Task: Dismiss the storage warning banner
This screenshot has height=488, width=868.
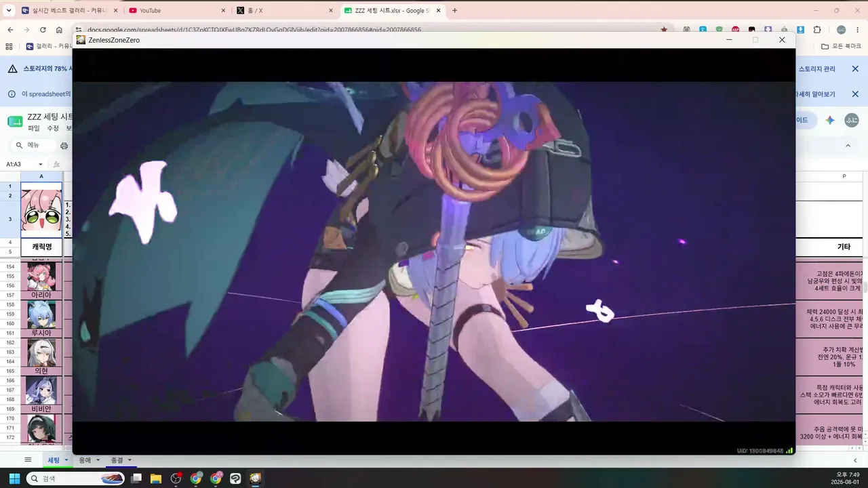Action: click(x=855, y=69)
